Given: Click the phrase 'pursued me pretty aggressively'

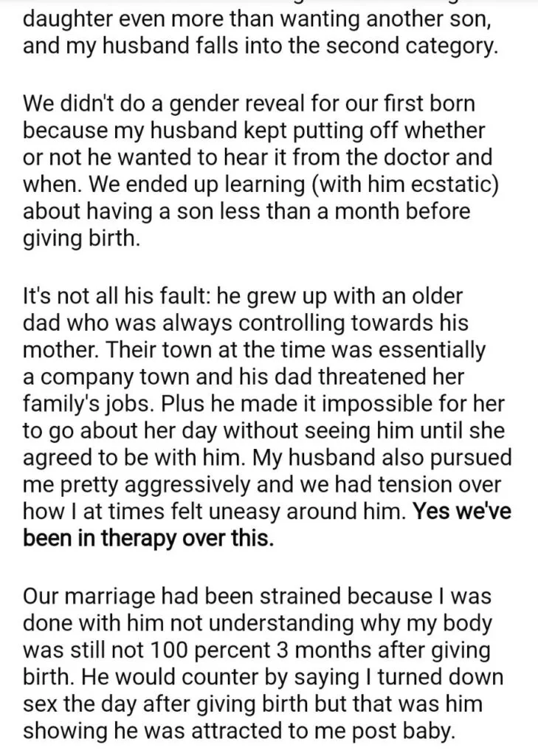Looking at the screenshot, I should [267, 472].
